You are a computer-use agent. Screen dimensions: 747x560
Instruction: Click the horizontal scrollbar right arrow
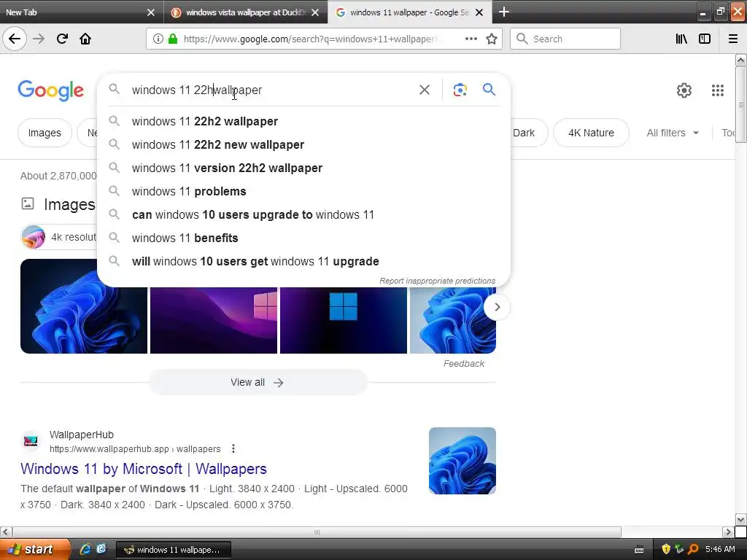(x=727, y=532)
